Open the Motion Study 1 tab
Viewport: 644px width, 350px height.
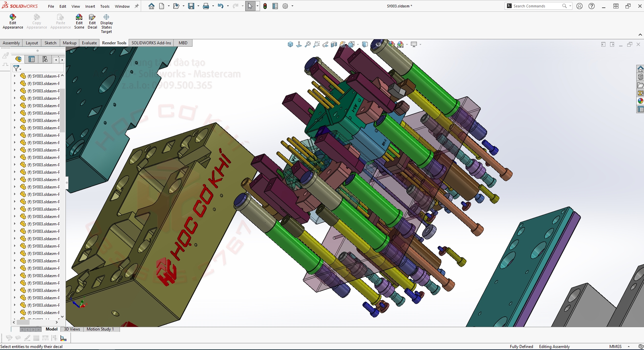pos(100,329)
